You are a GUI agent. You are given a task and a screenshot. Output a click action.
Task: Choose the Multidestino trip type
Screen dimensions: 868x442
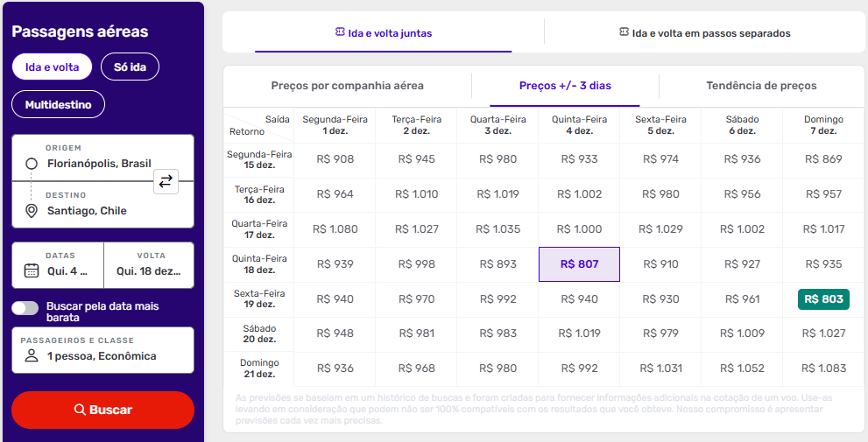click(58, 104)
